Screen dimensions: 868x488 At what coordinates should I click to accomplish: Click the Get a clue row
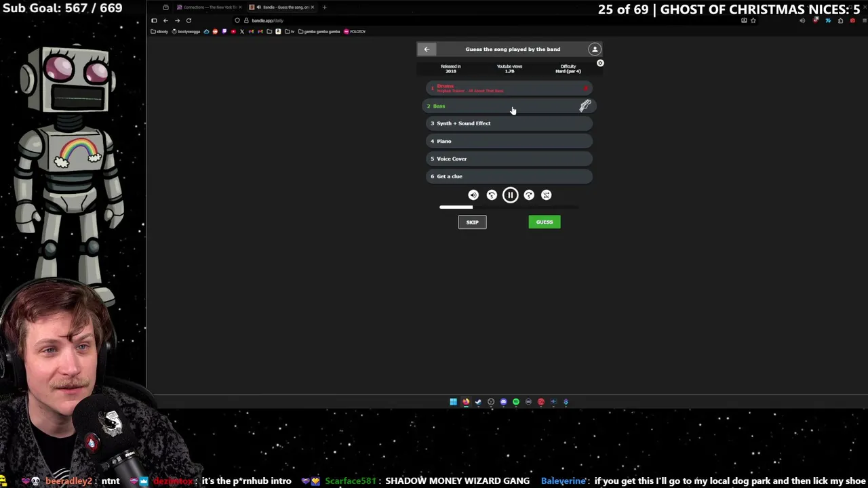coord(509,176)
